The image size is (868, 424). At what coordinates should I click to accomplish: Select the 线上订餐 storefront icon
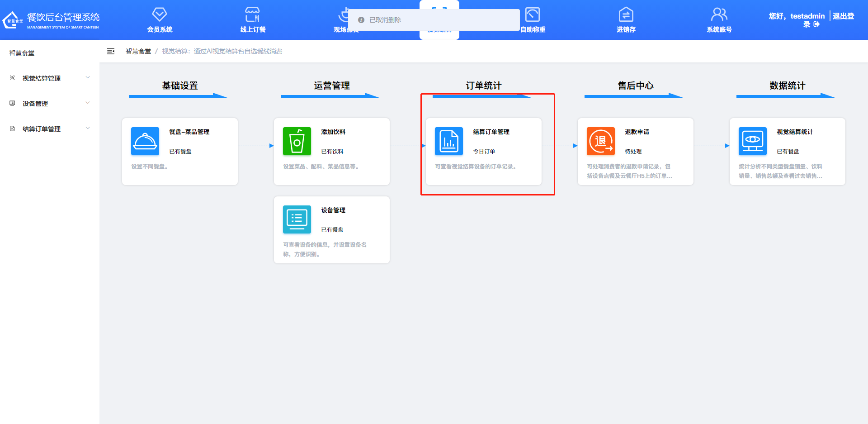click(x=252, y=14)
